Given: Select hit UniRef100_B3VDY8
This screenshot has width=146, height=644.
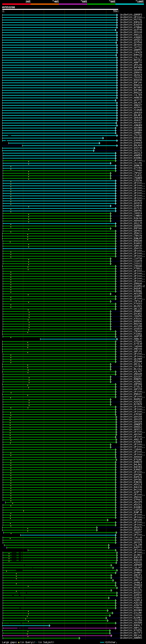Looking at the screenshot, I should (x=131, y=25).
